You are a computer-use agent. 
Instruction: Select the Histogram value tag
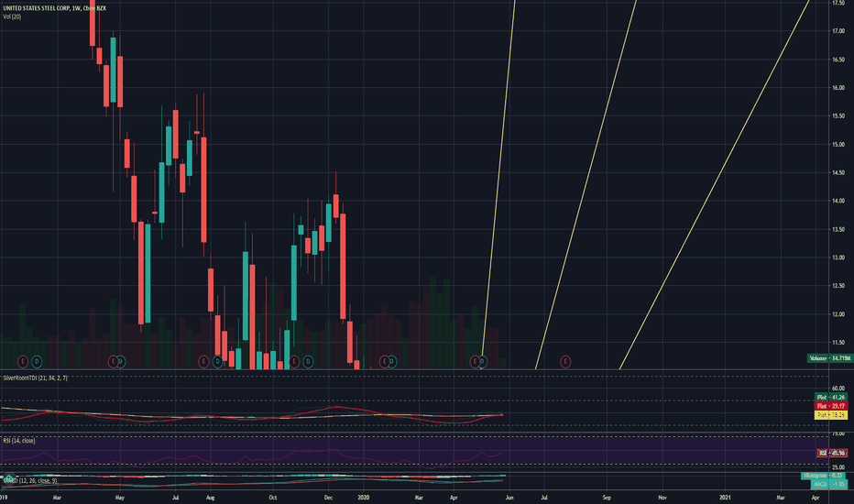[824, 476]
